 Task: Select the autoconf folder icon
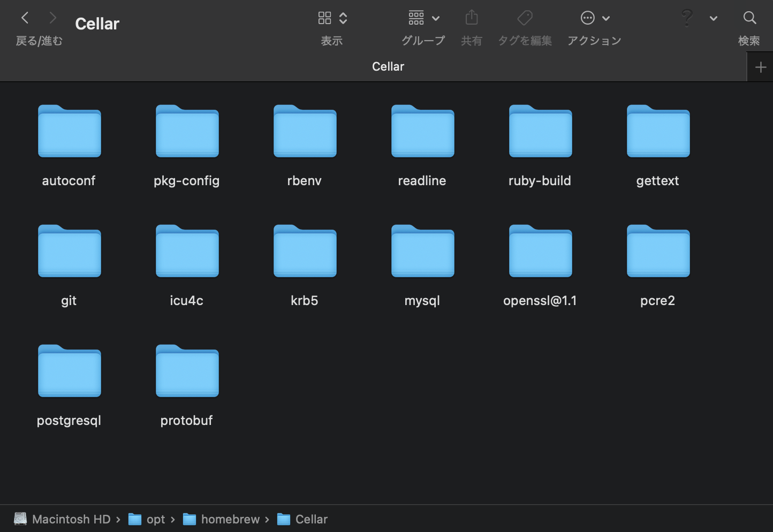(x=70, y=131)
